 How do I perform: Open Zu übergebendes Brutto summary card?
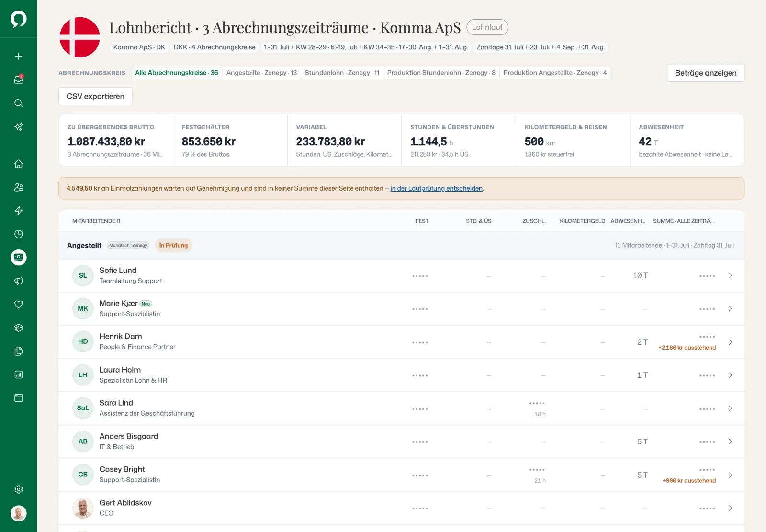tap(116, 140)
